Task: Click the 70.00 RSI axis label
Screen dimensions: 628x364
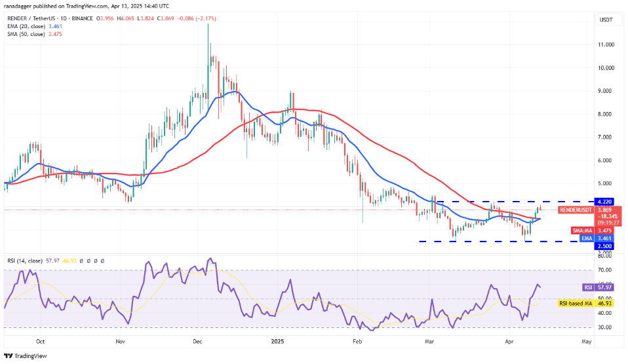Action: point(605,270)
